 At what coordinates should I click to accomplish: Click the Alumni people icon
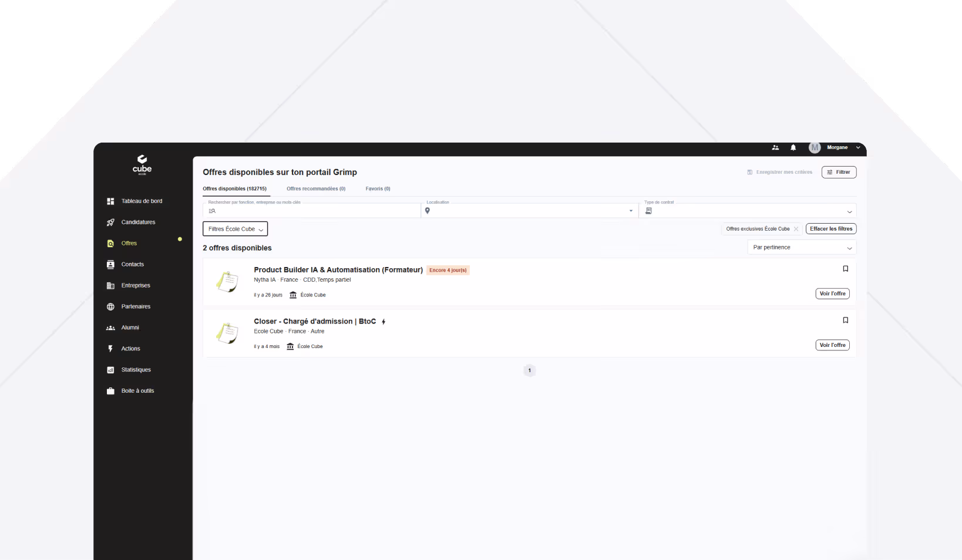(x=110, y=328)
